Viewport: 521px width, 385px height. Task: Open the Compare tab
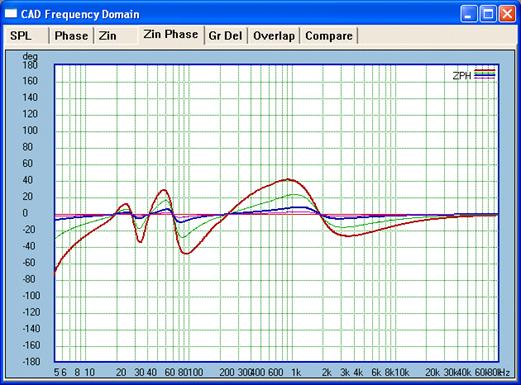pyautogui.click(x=329, y=36)
